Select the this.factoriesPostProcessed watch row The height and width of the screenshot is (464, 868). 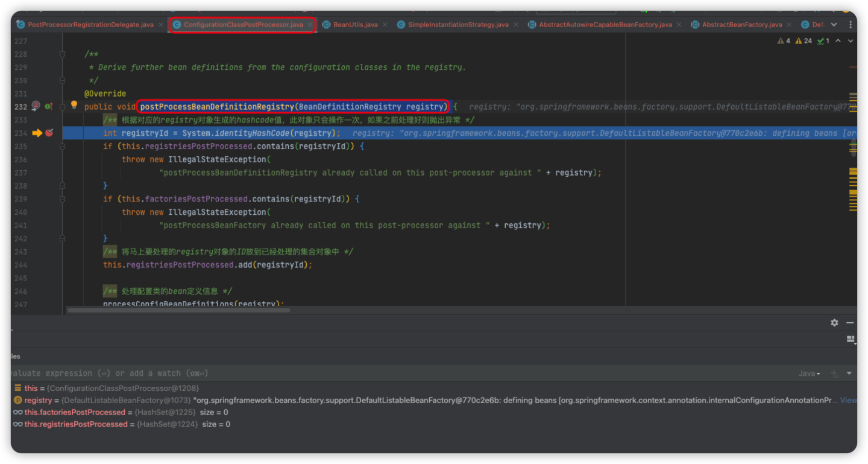pyautogui.click(x=434, y=413)
